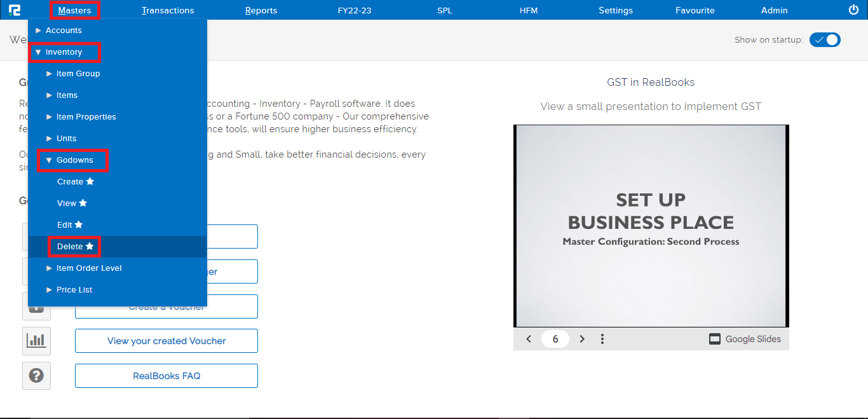This screenshot has height=419, width=868.
Task: Click the Google Slides logo icon
Action: click(715, 339)
